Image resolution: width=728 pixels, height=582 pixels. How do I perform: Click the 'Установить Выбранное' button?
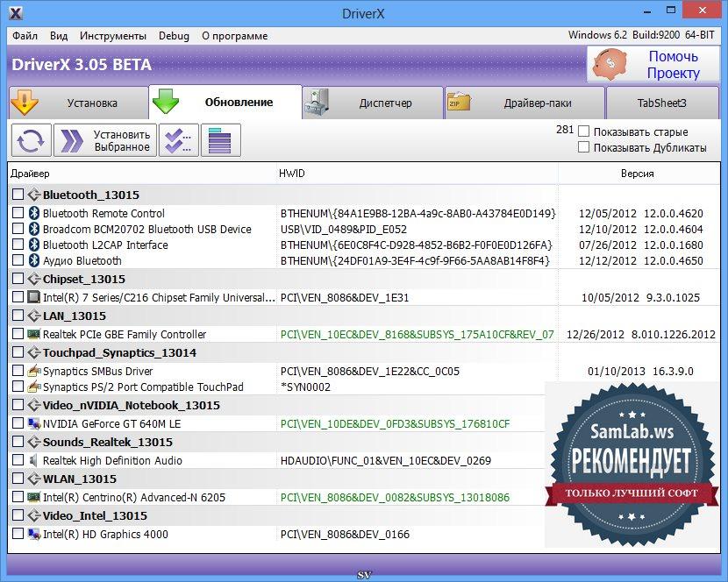tap(105, 140)
